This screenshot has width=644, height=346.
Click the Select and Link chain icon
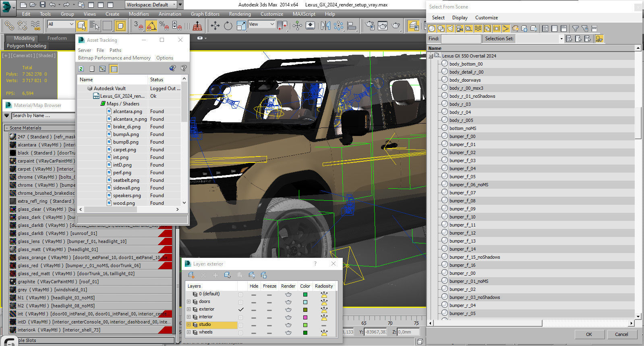(x=9, y=26)
